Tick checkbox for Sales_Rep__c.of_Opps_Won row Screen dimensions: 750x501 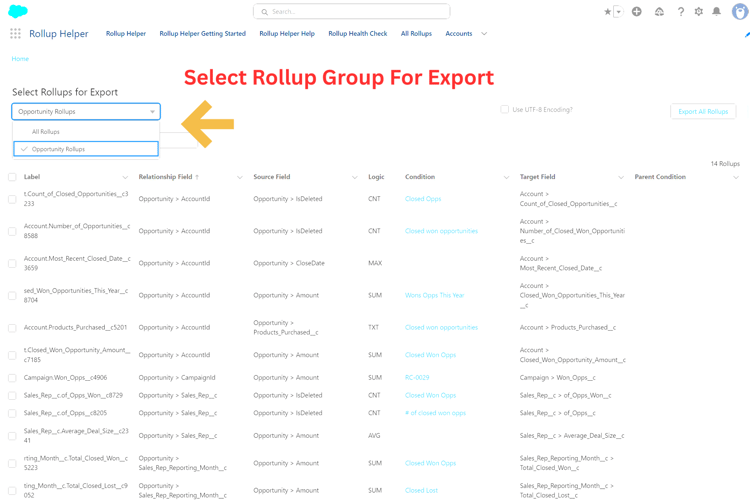click(12, 396)
